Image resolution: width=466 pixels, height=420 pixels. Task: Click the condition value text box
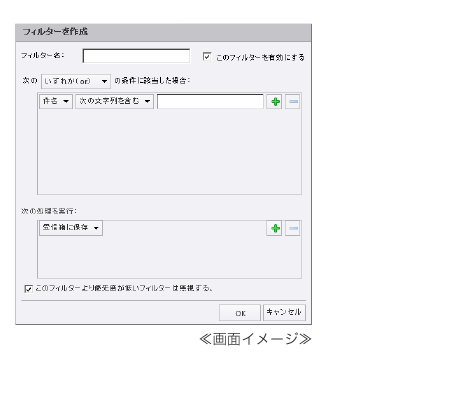210,101
